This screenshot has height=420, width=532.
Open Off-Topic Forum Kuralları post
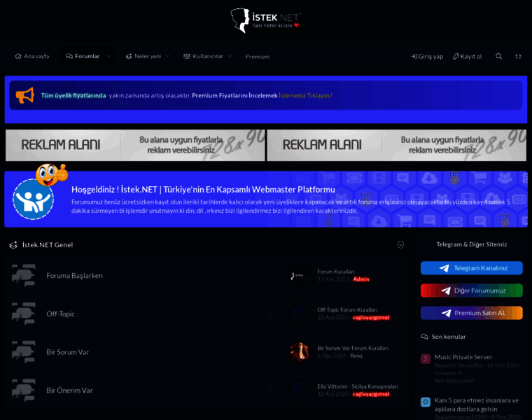click(347, 310)
